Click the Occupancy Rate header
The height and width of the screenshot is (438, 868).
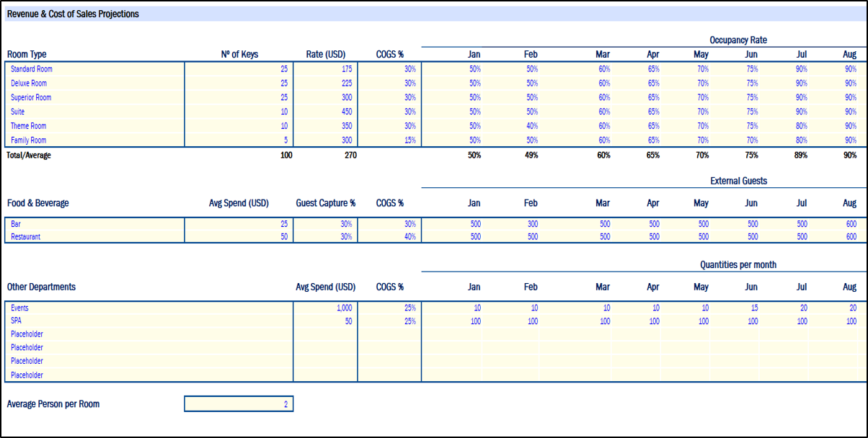point(738,40)
